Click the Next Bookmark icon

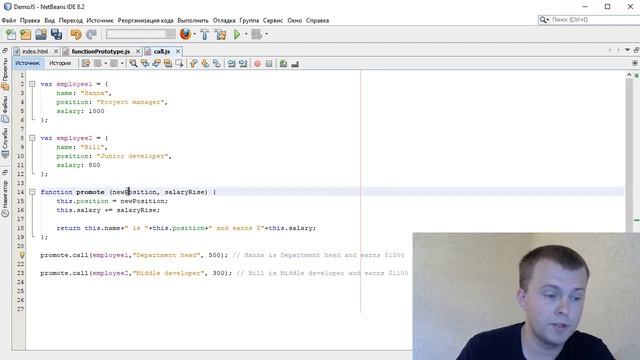coord(205,63)
